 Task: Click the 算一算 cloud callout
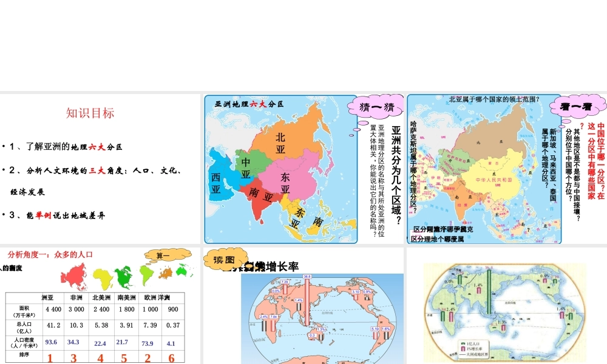[168, 255]
